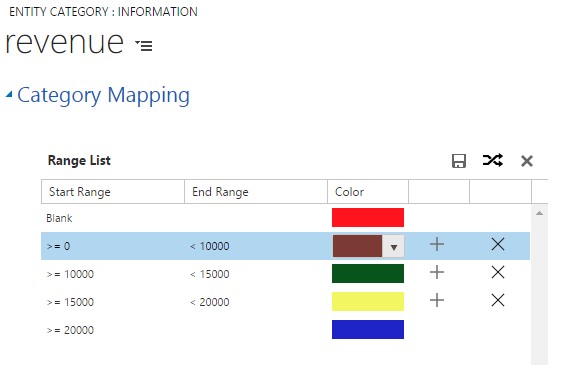586x365 pixels.
Task: Click the Range List title
Action: tap(79, 161)
